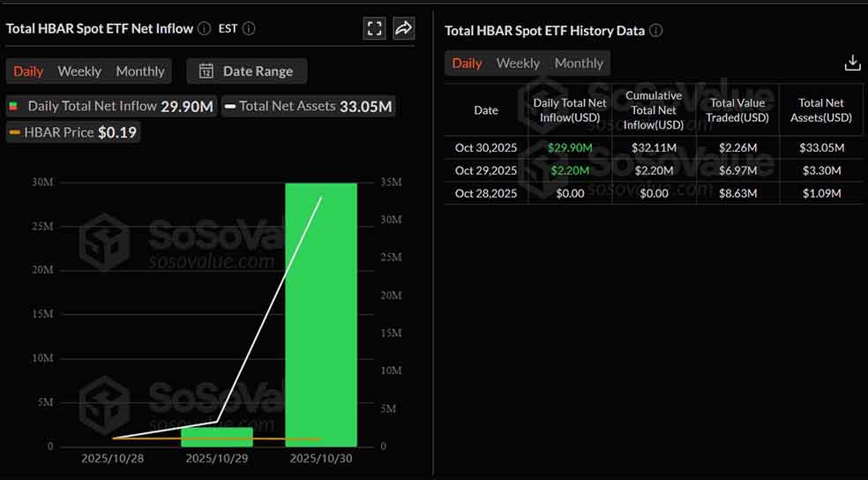Select the Daily tab on the chart
The image size is (868, 480).
click(28, 71)
